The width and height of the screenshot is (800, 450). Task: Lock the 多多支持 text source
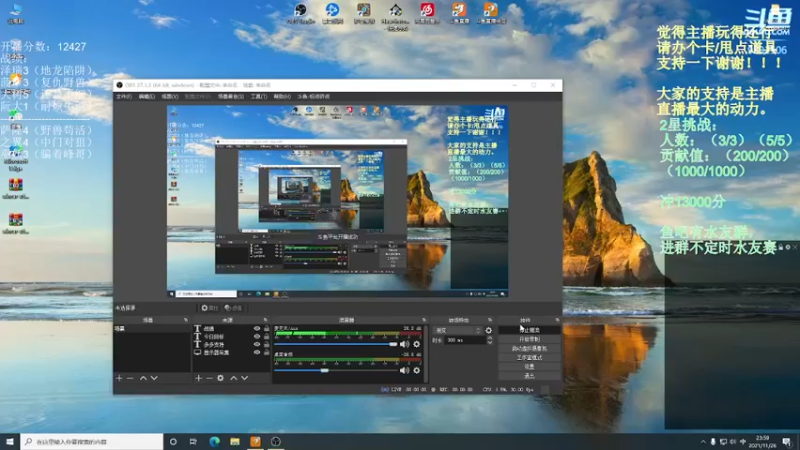coord(266,344)
